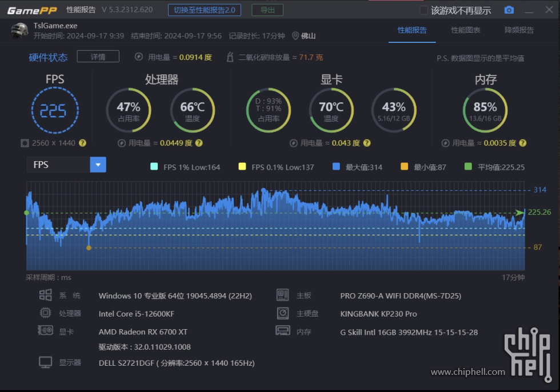This screenshot has width=560, height=392.
Task: Click the graphics card icon
Action: click(46, 330)
